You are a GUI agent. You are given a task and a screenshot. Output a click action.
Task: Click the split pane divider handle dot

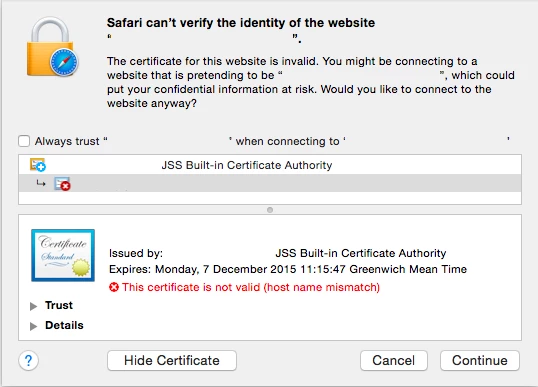click(270, 210)
